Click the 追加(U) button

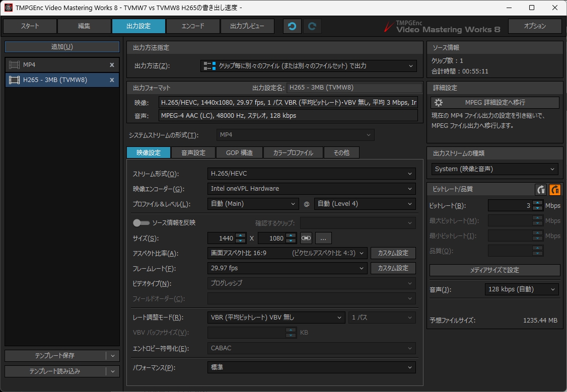coord(62,47)
